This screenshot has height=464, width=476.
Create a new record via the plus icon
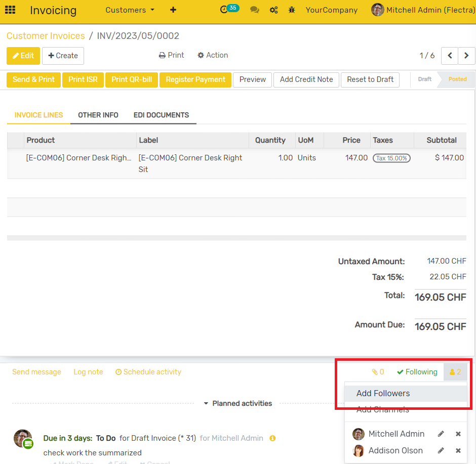point(173,10)
